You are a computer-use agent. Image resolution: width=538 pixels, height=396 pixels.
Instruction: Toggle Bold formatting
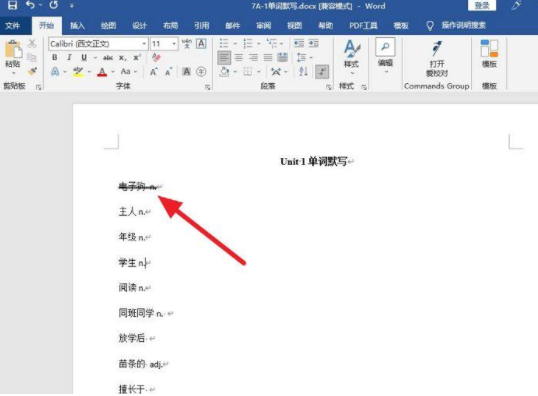point(55,57)
